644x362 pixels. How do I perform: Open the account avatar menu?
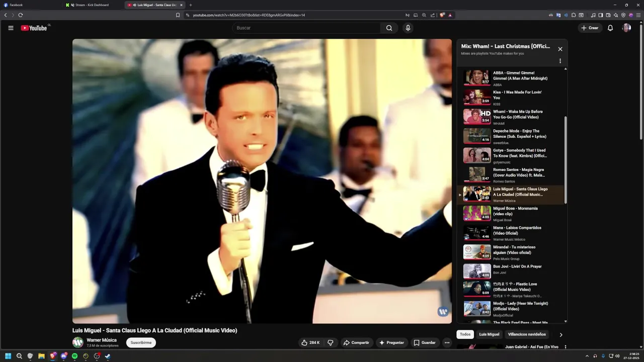(x=626, y=28)
